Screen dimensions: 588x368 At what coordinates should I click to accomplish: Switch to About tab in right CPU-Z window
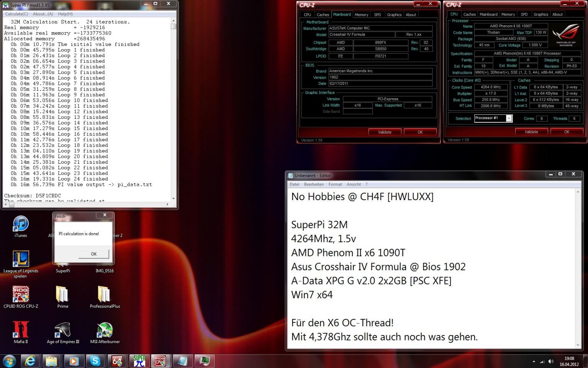pyautogui.click(x=557, y=14)
